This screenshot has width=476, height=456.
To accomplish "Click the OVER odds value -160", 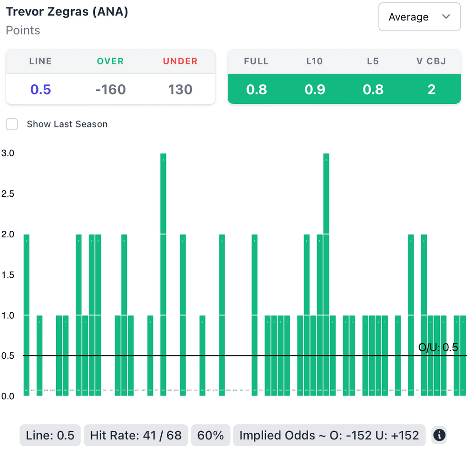I will click(x=110, y=89).
